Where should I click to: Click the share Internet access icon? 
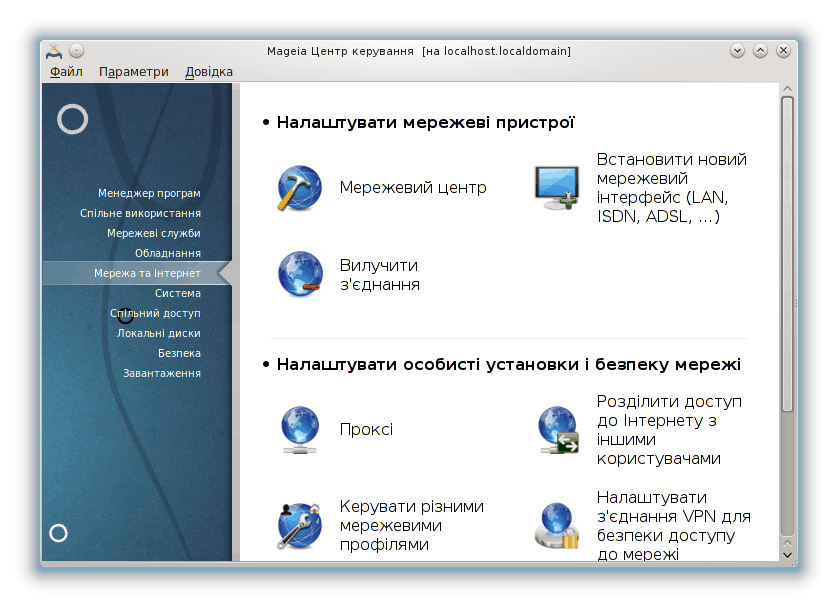click(x=557, y=430)
